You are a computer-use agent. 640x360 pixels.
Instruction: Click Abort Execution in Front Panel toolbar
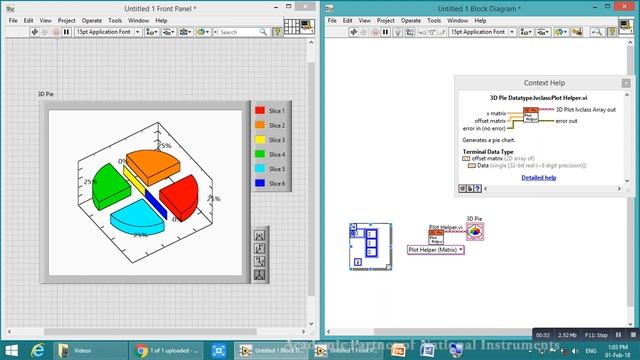click(56, 32)
